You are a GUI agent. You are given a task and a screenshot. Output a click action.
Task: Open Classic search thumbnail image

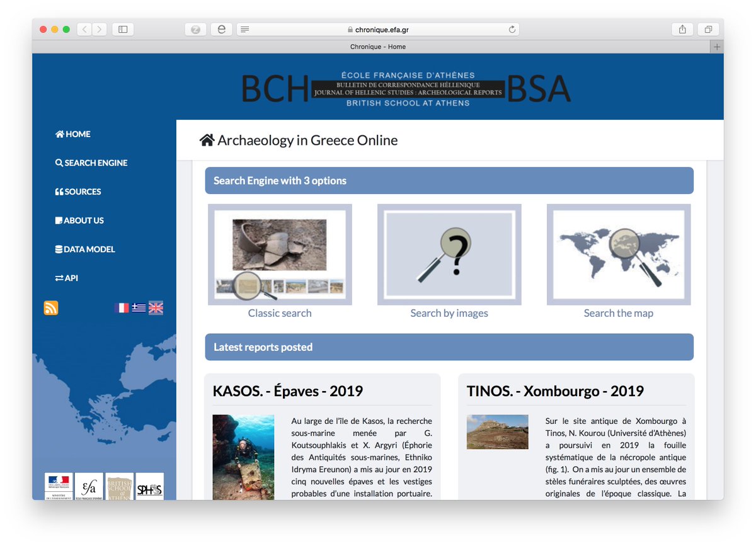(280, 254)
